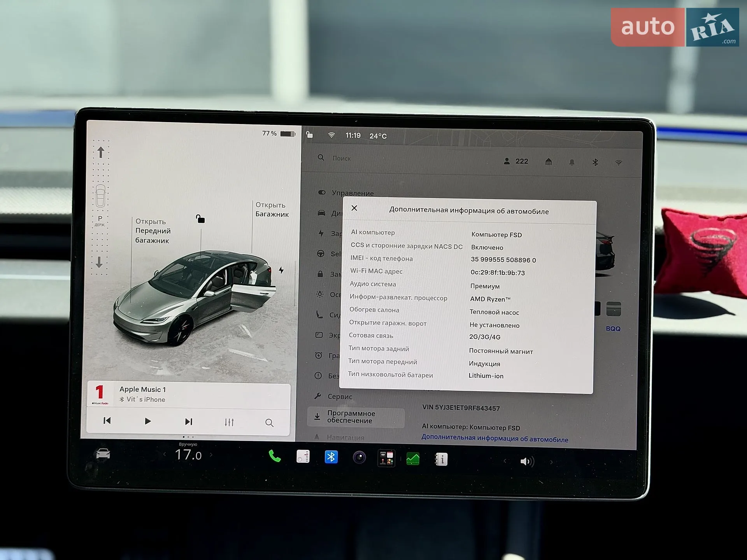Open the phone app in the dock
This screenshot has height=560, width=747.
(x=275, y=456)
